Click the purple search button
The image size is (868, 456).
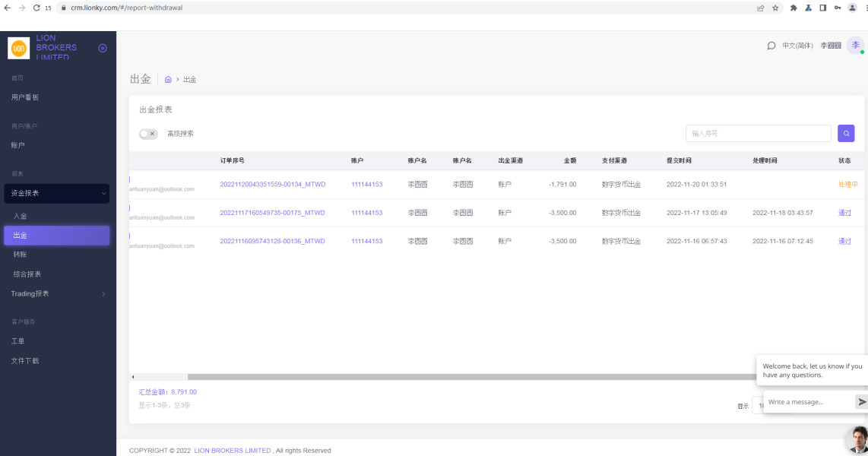click(x=846, y=133)
